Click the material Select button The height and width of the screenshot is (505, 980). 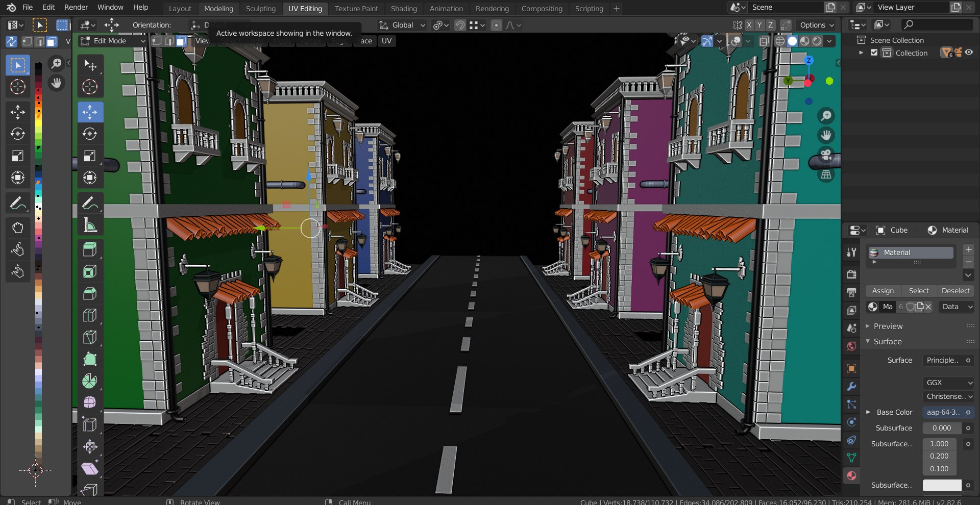click(x=919, y=291)
